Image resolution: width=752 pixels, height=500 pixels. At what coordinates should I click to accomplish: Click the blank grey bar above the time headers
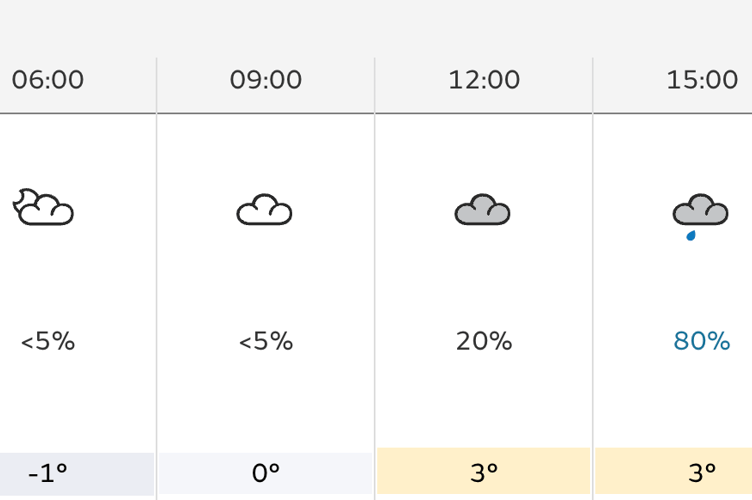point(376,28)
